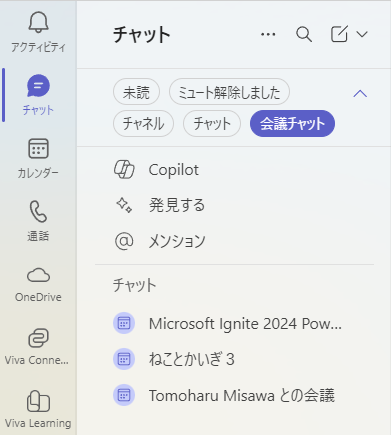Select the チャット icon in the sidebar
The image size is (391, 435).
(x=38, y=86)
